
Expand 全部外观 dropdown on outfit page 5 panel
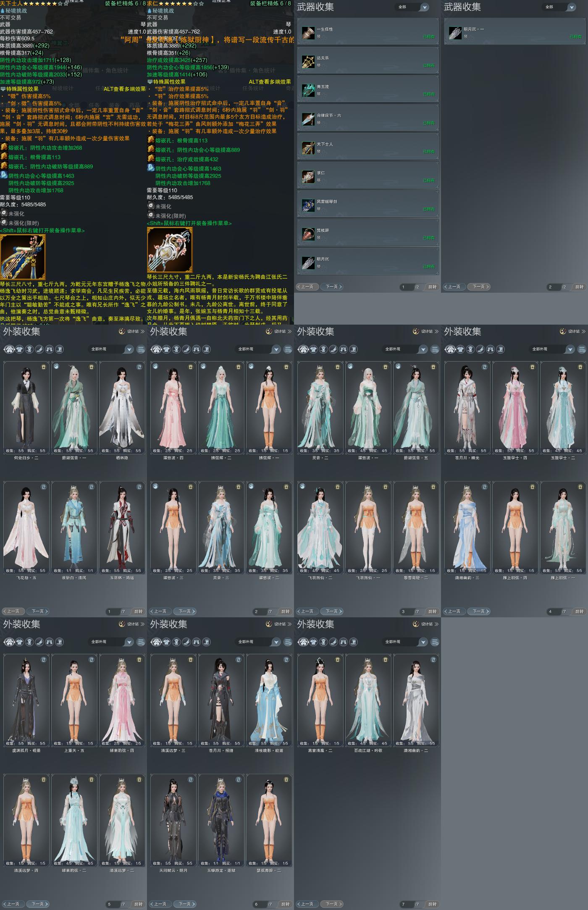111,642
